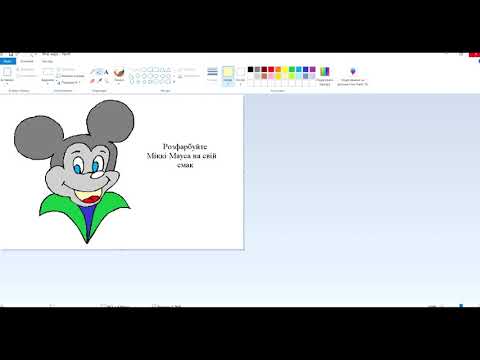Pick the yellow palette color, top row
Viewport: 480px width, 360px height.
tap(285, 69)
